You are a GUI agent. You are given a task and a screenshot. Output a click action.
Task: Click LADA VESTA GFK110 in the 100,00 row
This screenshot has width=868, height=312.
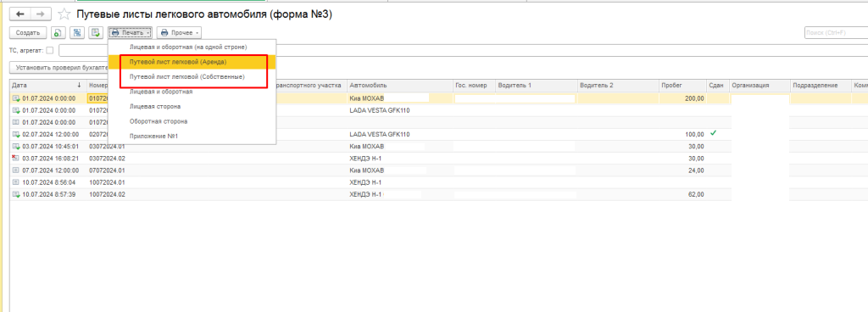[380, 135]
